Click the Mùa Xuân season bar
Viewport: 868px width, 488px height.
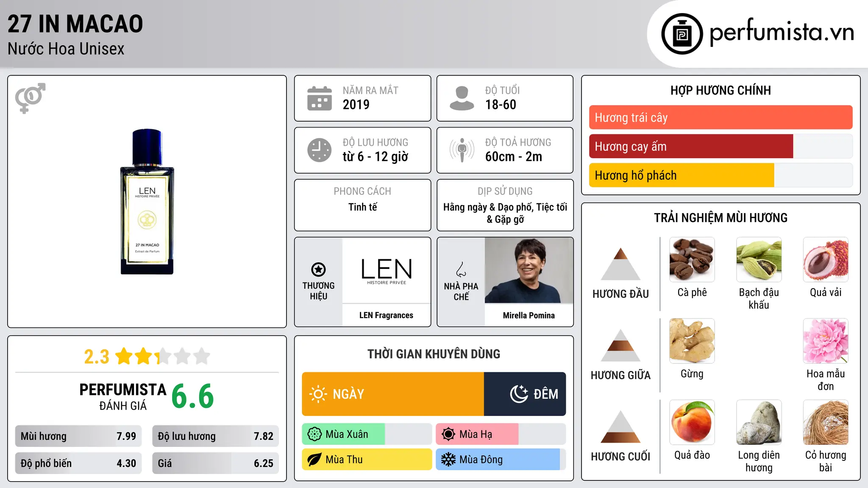pyautogui.click(x=367, y=434)
